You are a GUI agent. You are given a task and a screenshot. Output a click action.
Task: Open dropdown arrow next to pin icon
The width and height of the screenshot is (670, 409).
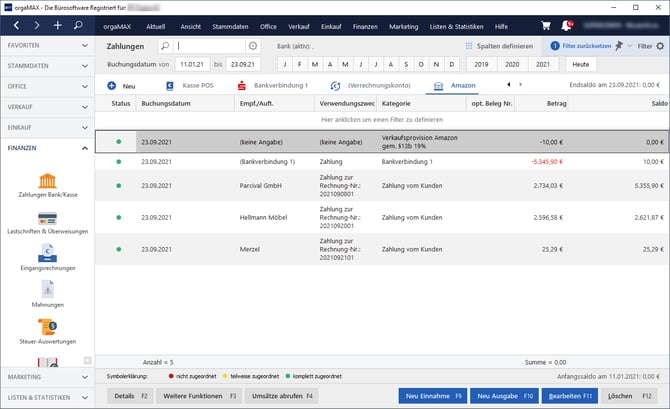629,46
